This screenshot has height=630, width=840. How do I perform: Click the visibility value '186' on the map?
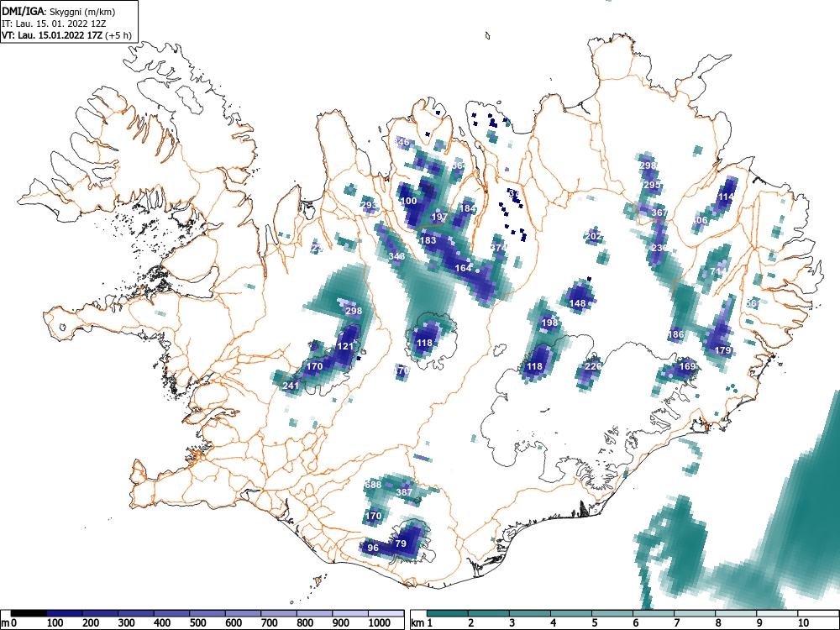(x=676, y=334)
